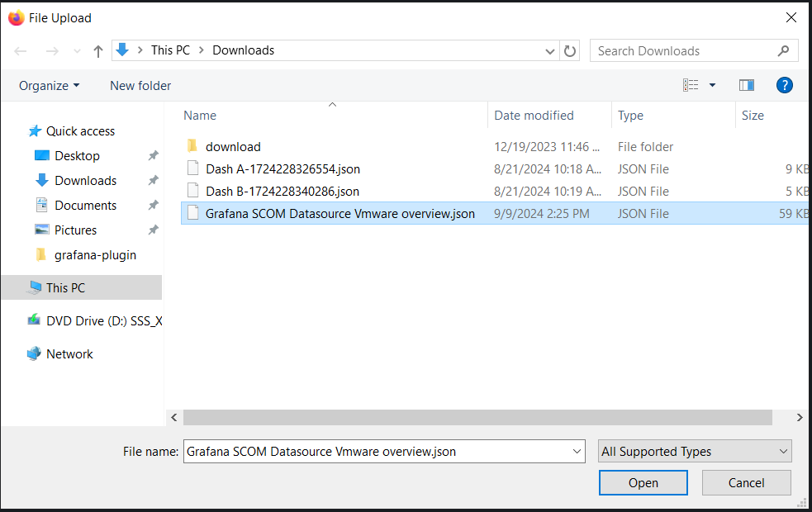Viewport: 812px width, 512px height.
Task: Refresh the Downloads folder view
Action: click(570, 51)
